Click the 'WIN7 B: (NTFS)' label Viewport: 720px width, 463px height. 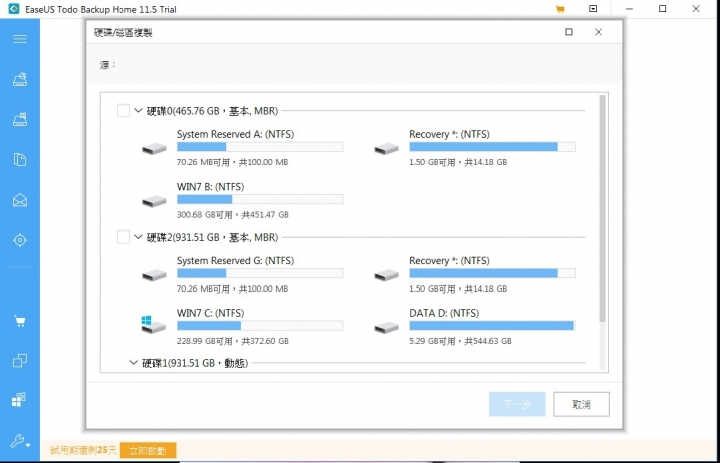click(x=211, y=186)
